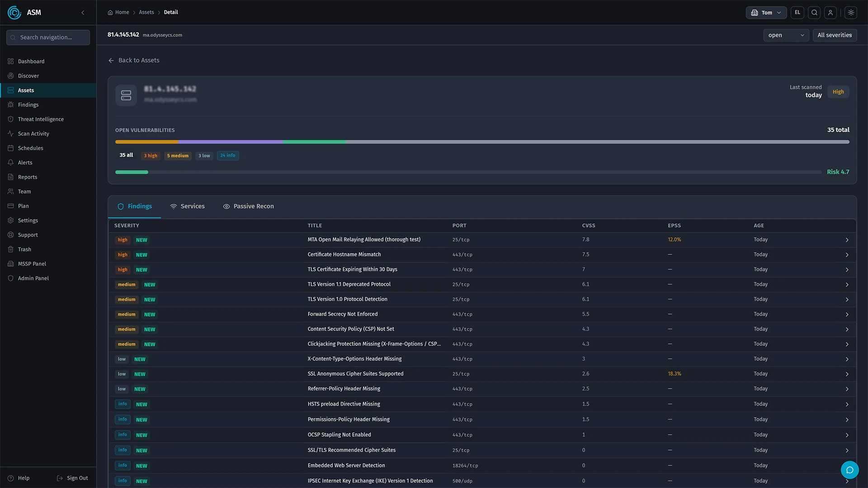The width and height of the screenshot is (868, 488).
Task: Expand TLS Certificate Expiring row chevron
Action: [x=847, y=270]
